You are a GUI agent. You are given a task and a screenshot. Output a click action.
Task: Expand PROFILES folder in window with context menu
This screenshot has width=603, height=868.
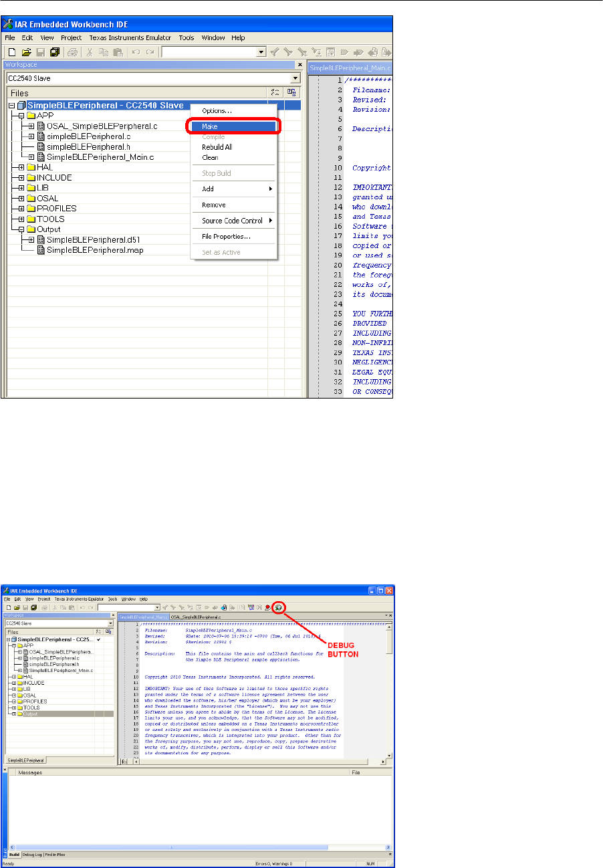click(21, 209)
